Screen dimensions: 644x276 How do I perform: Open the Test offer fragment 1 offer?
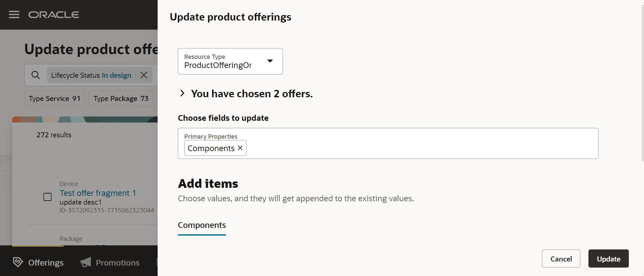point(98,193)
